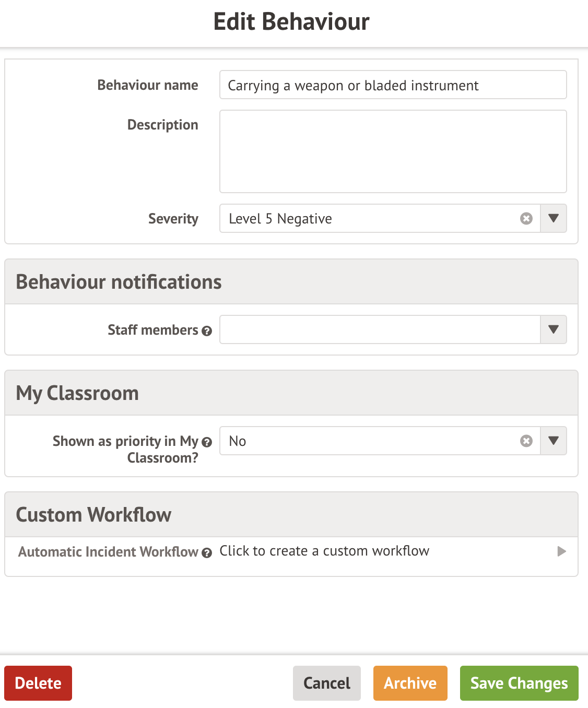Viewport: 588px width, 708px height.
Task: Expand custom workflow arrow icon
Action: 561,551
